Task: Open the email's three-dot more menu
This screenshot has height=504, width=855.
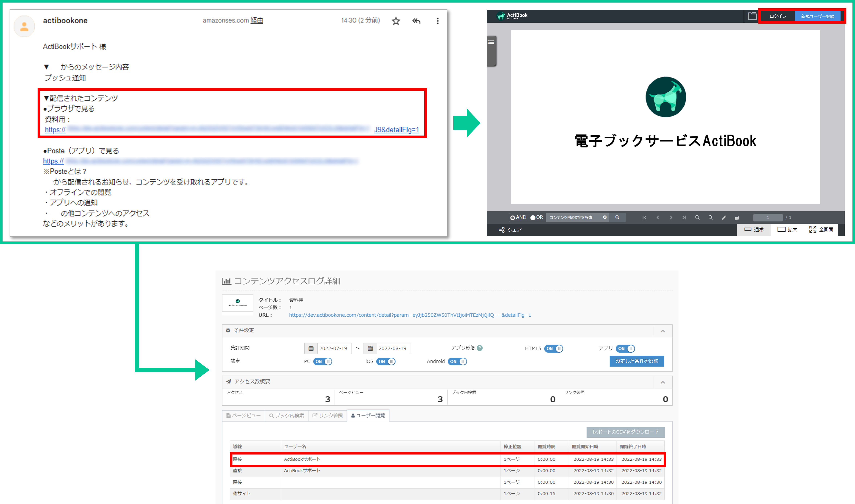Action: pyautogui.click(x=437, y=21)
